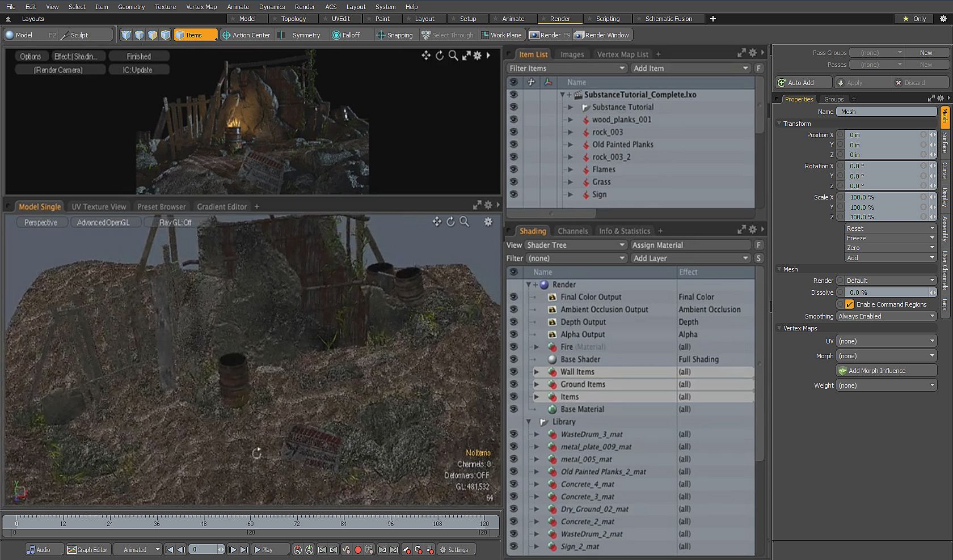Toggle Enable Command Regions checkbox

coord(849,304)
